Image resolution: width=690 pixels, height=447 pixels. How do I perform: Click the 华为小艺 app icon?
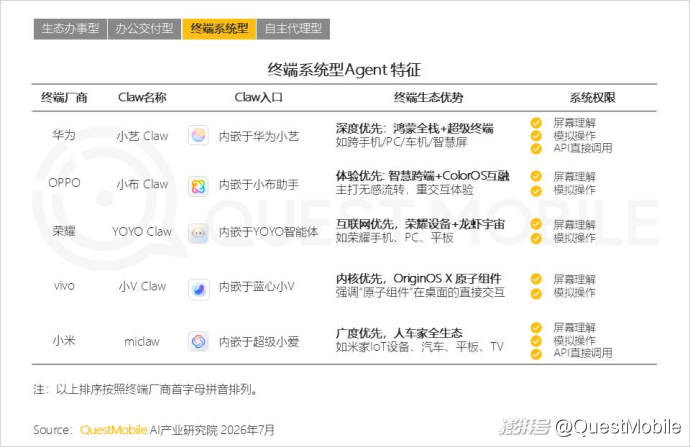click(x=198, y=136)
